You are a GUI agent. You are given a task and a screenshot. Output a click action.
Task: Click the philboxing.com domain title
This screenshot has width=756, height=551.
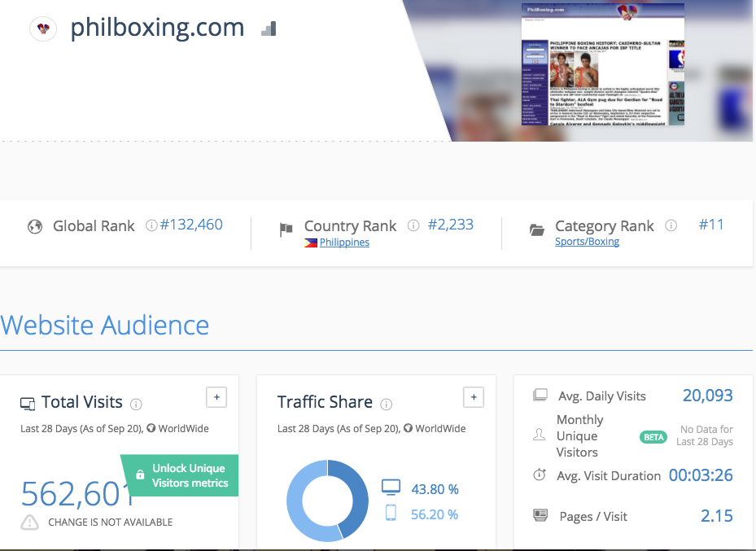point(158,28)
